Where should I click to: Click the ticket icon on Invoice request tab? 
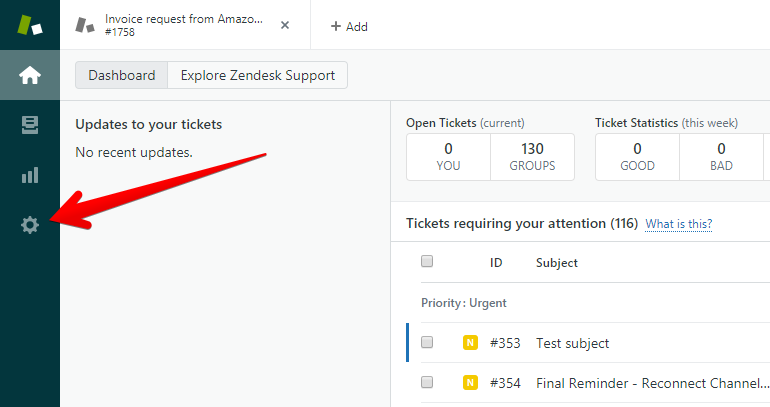[x=85, y=25]
